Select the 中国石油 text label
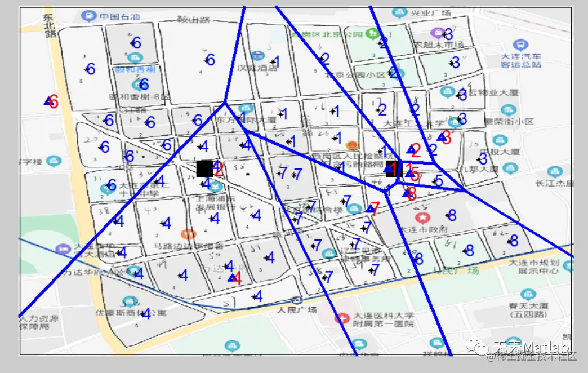This screenshot has height=373, width=588. tap(119, 16)
